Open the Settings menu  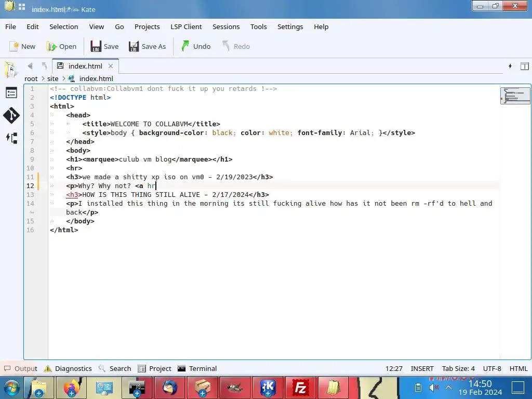(x=290, y=27)
